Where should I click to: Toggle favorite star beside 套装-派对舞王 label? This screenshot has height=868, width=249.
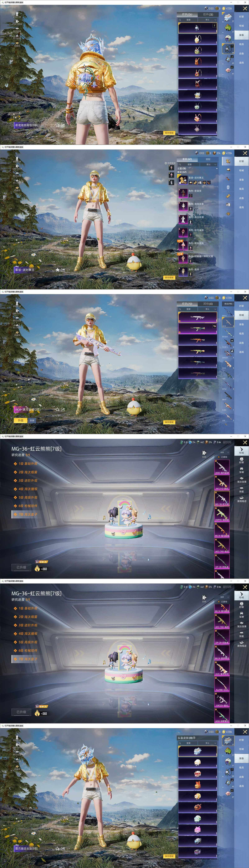57,270
